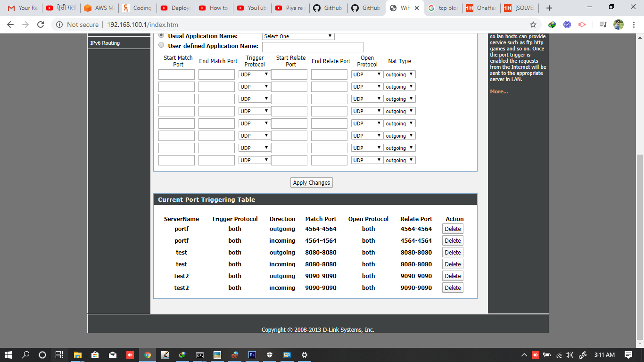Launch Command Prompt from the taskbar

tap(200, 355)
